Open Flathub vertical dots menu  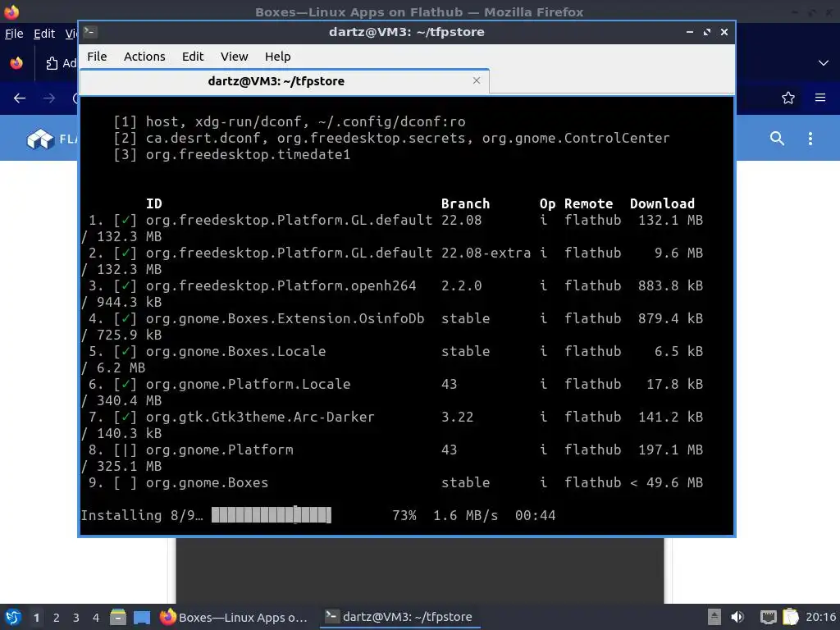coord(810,138)
